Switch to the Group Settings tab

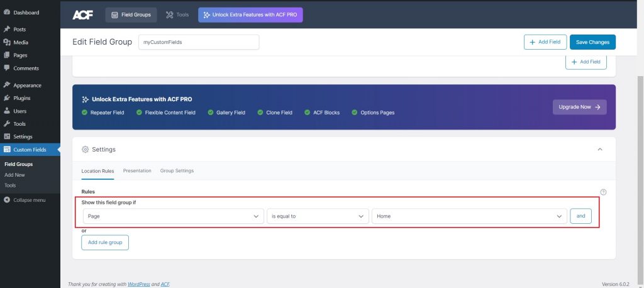click(x=177, y=171)
